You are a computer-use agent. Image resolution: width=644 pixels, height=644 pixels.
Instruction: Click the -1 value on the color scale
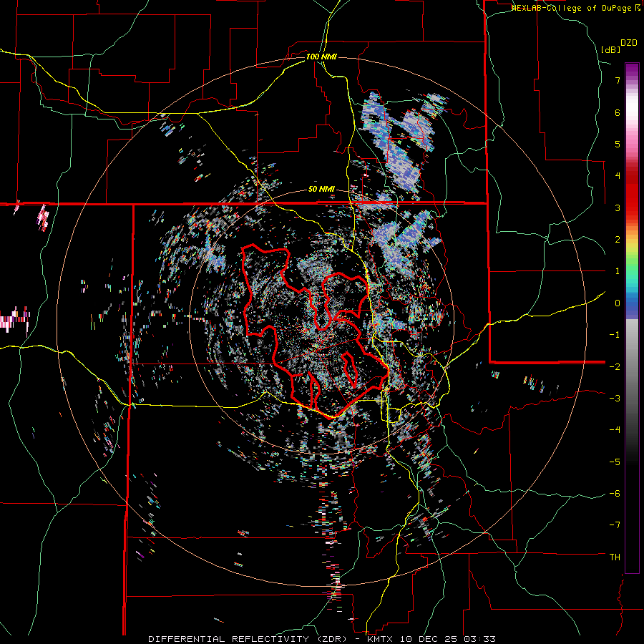coord(615,335)
